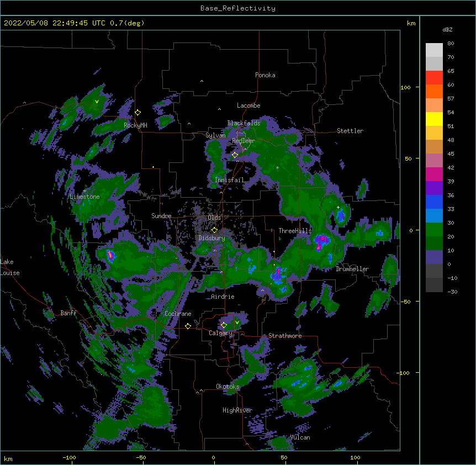Click the Olds town label

tap(214, 218)
